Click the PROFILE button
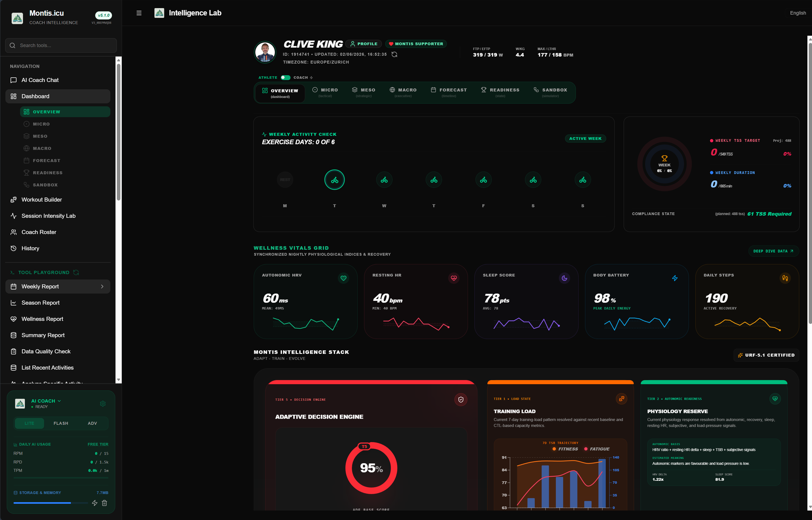Image resolution: width=812 pixels, height=520 pixels. click(364, 44)
